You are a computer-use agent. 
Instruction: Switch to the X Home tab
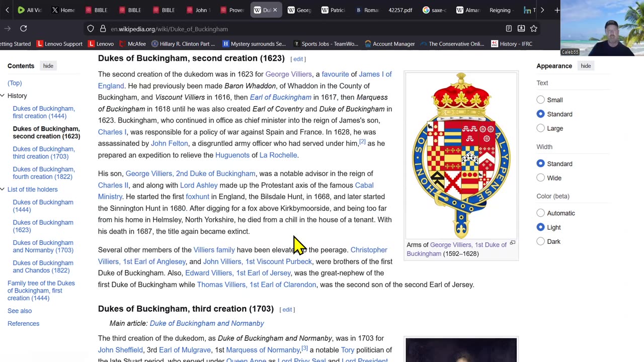[63, 10]
